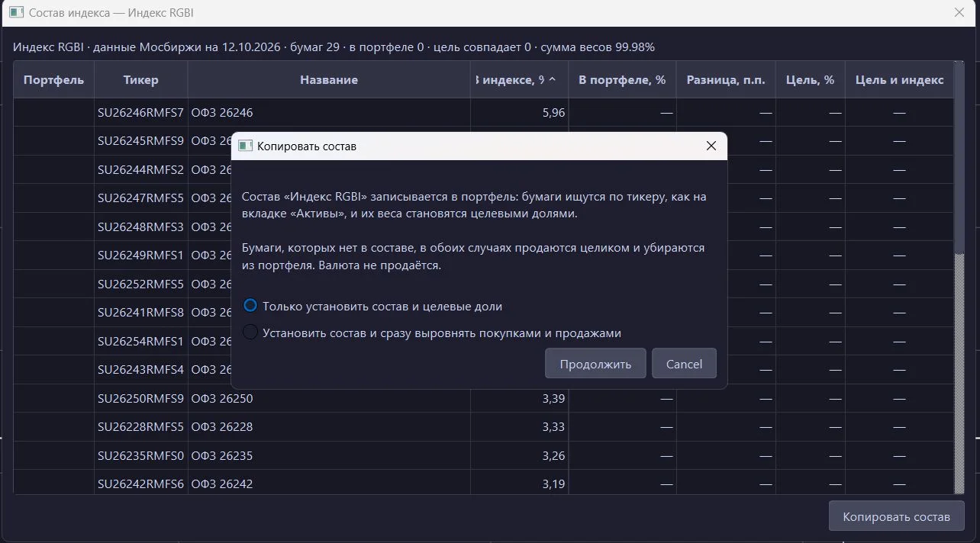The height and width of the screenshot is (543, 980).
Task: Click the index weight value 5,96
Action: (553, 113)
